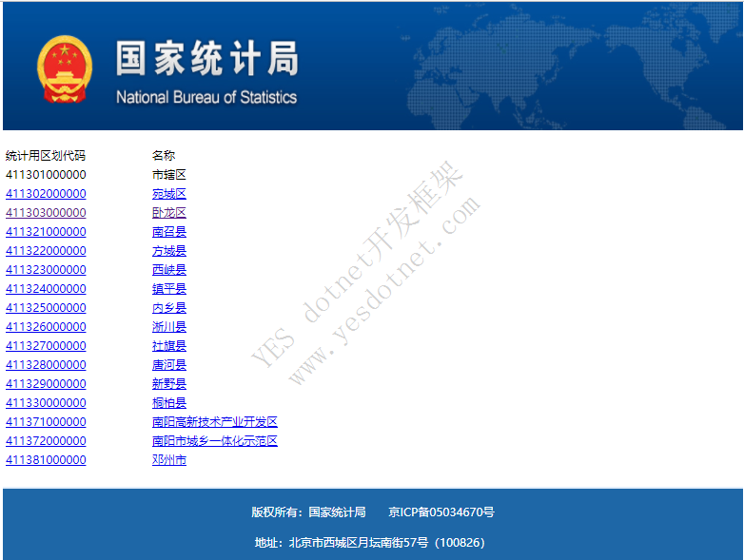744x560 pixels.
Task: Open 南阳高新技术产业开发区 link
Action: (215, 422)
